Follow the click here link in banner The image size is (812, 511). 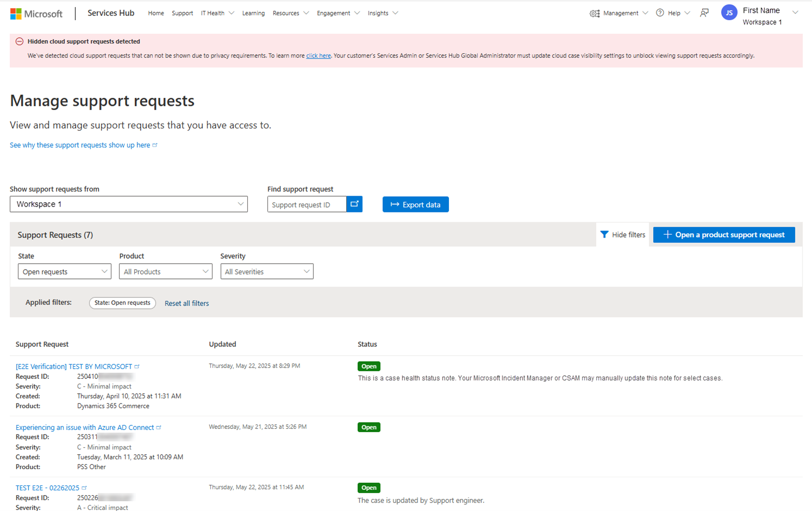click(x=318, y=55)
